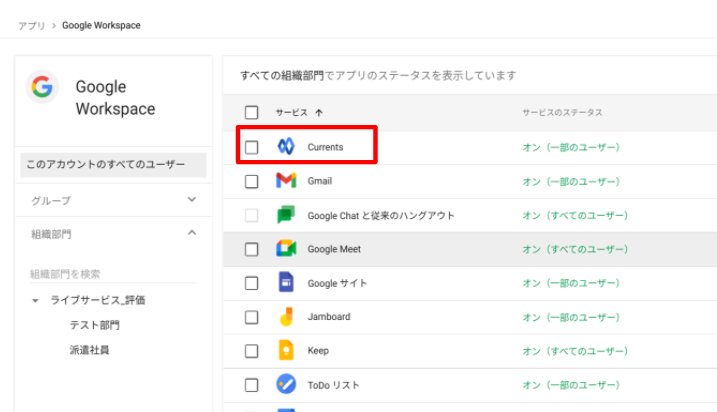This screenshot has width=717, height=412.
Task: Check the Gmail row checkbox
Action: (251, 182)
